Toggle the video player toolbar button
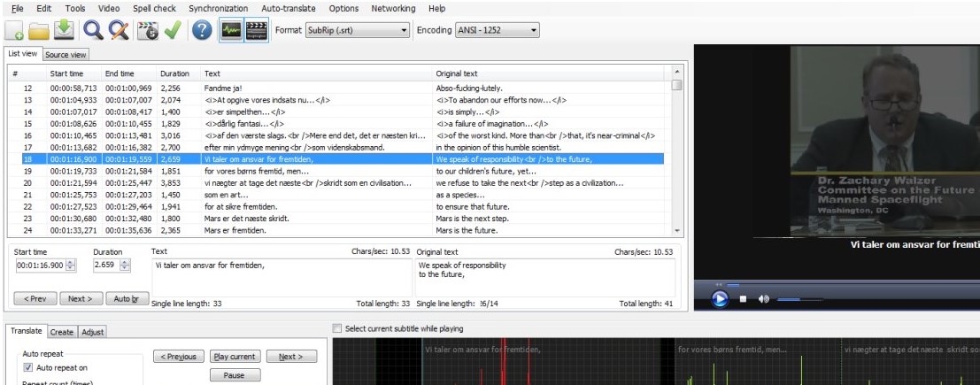 tap(256, 31)
